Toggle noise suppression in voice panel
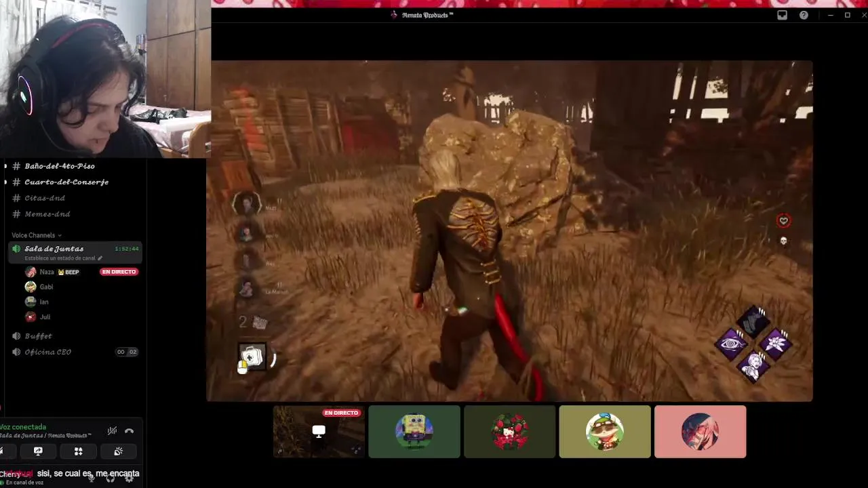Screen dimensions: 868x488 [x=112, y=431]
